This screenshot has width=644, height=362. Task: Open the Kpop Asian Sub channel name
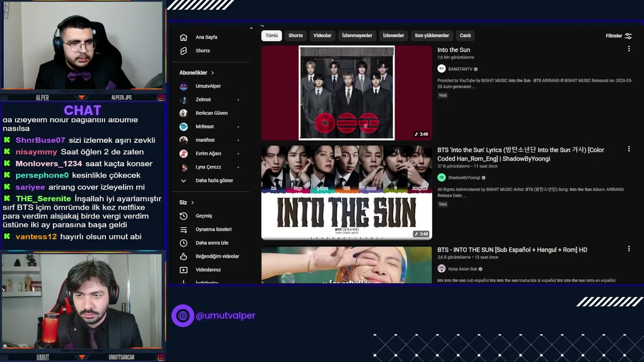pyautogui.click(x=462, y=269)
